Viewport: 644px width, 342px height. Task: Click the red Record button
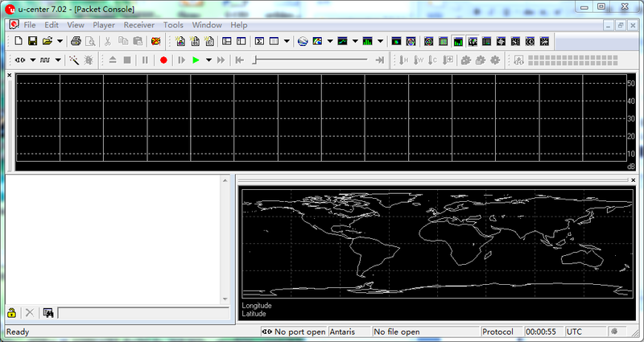[163, 60]
